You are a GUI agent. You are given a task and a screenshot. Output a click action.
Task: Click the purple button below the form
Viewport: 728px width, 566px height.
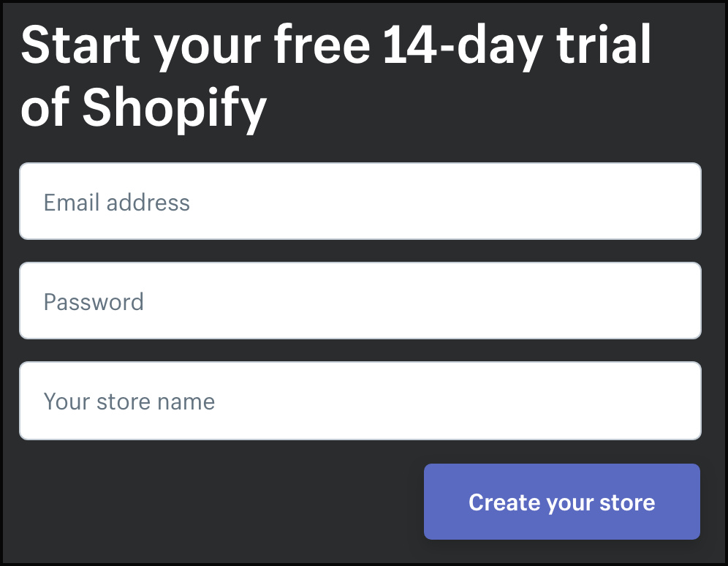click(x=561, y=502)
